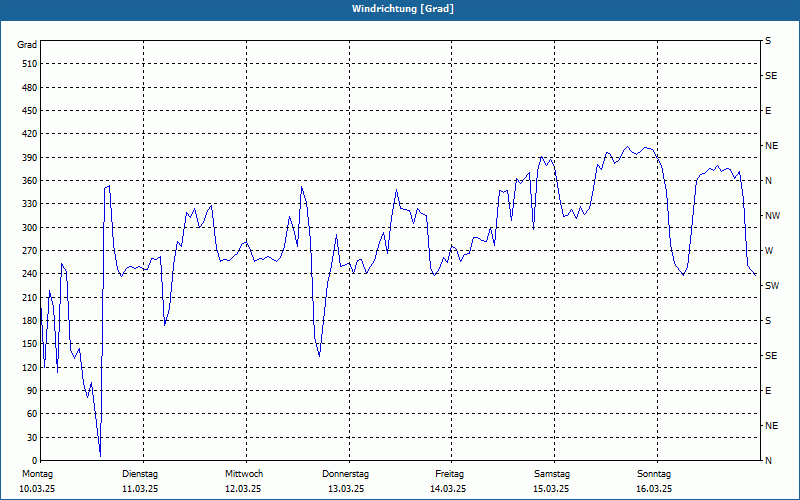Select the 'NE' compass label near 30
This screenshot has width=800, height=500.
771,426
